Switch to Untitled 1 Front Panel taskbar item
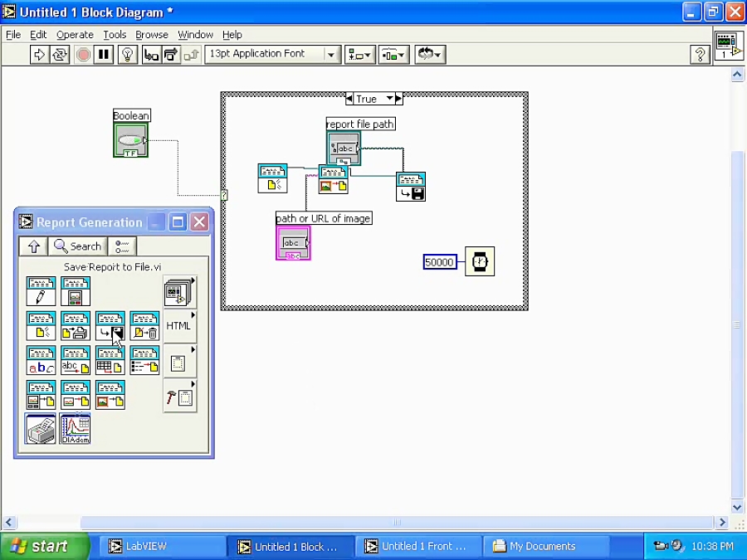 [x=419, y=546]
